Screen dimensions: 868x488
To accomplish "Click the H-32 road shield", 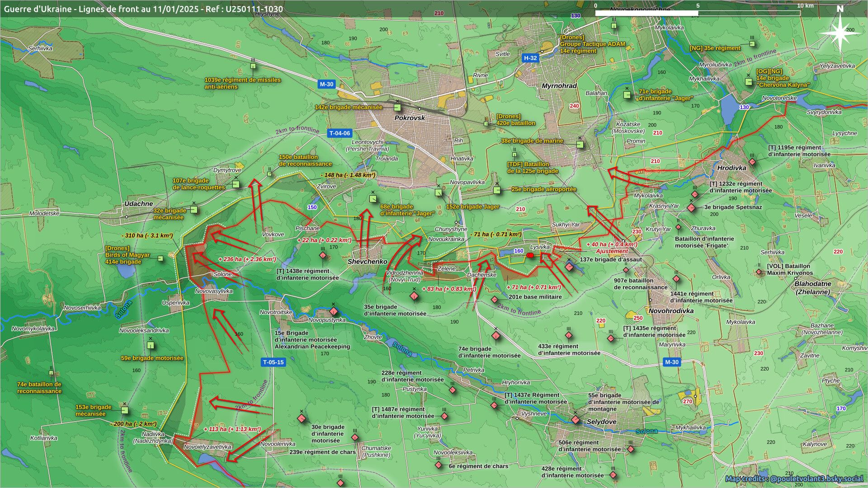I will pos(530,58).
